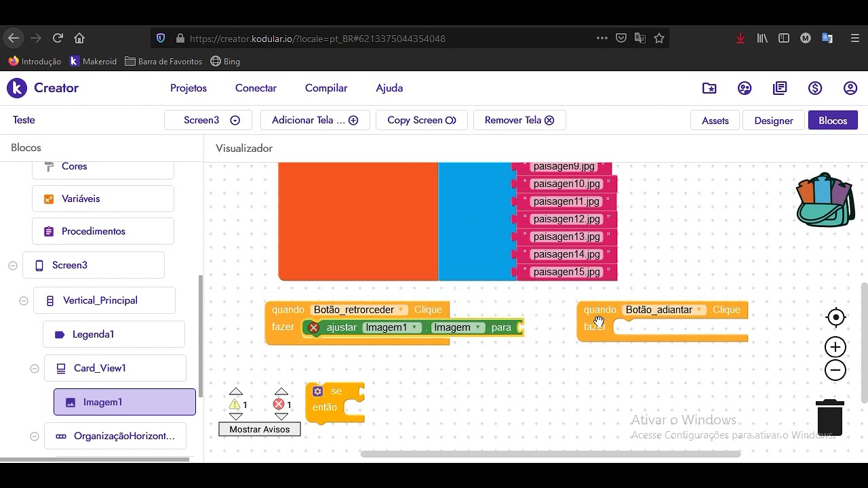The width and height of the screenshot is (868, 488).
Task: Click the Remover Tela button
Action: 519,120
